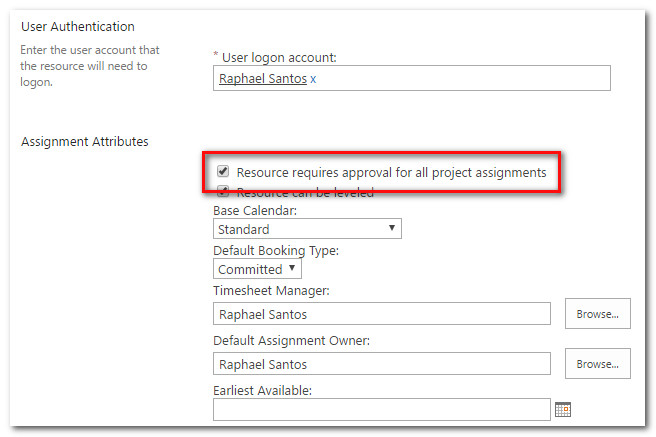Open the Base Calendar Standard dropdown

click(x=307, y=229)
